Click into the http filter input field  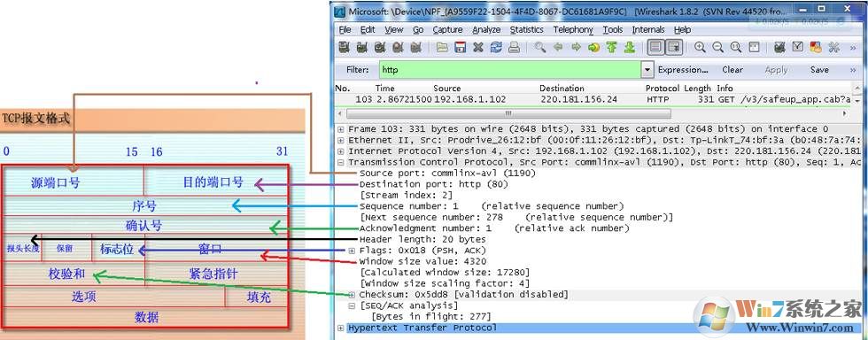[x=510, y=70]
